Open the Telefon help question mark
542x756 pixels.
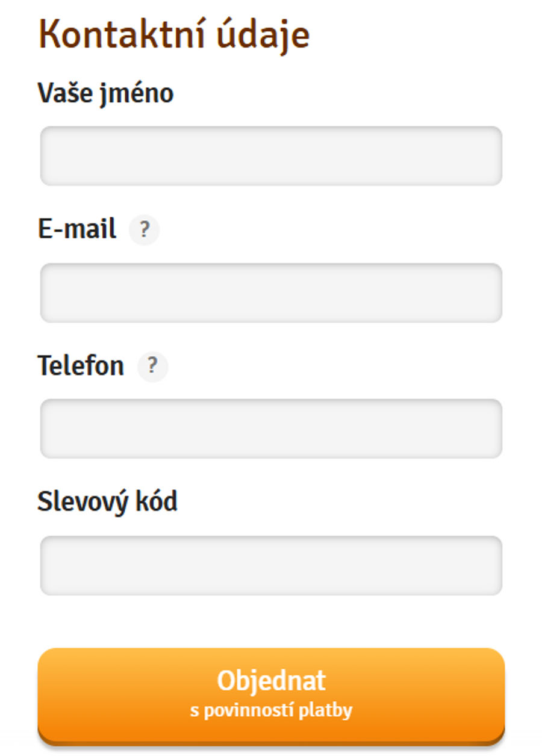(152, 366)
